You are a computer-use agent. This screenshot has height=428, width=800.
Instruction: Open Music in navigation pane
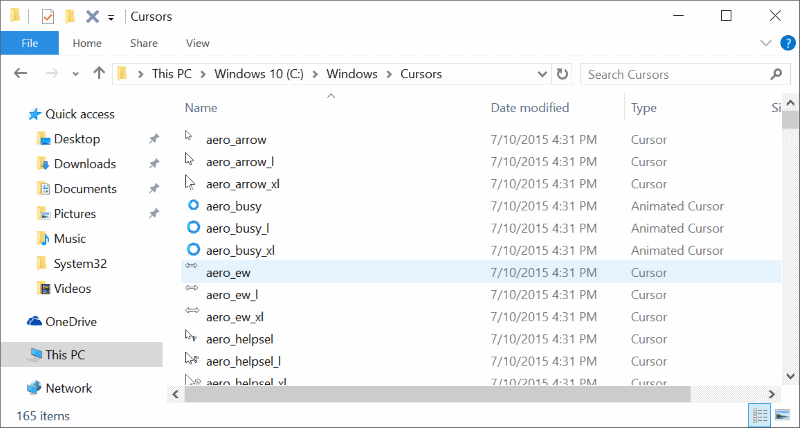(69, 239)
